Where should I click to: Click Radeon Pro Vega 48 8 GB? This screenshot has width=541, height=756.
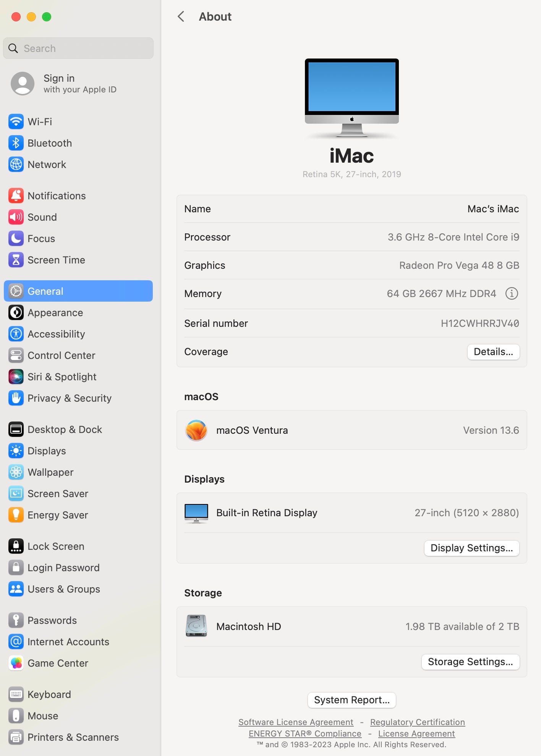pos(459,265)
